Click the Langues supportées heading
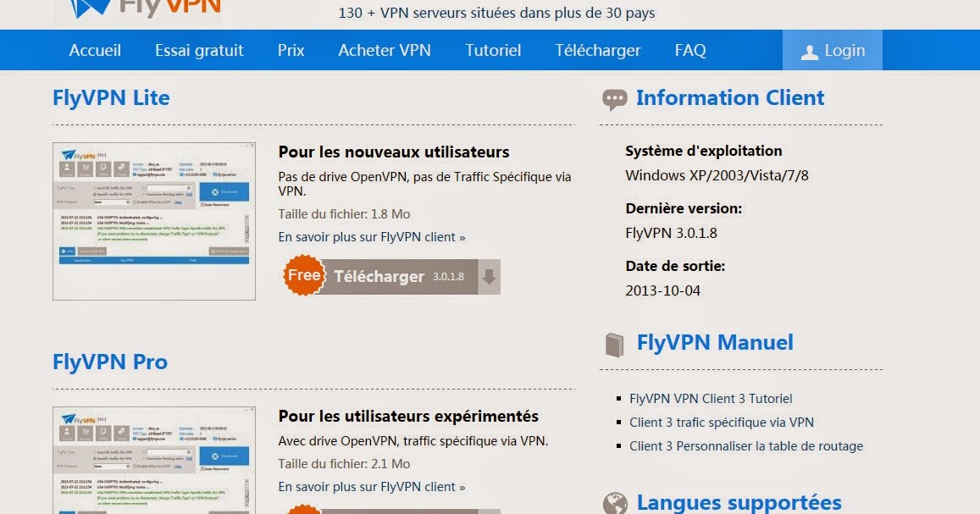Screen dimensions: 980x514 (x=739, y=503)
